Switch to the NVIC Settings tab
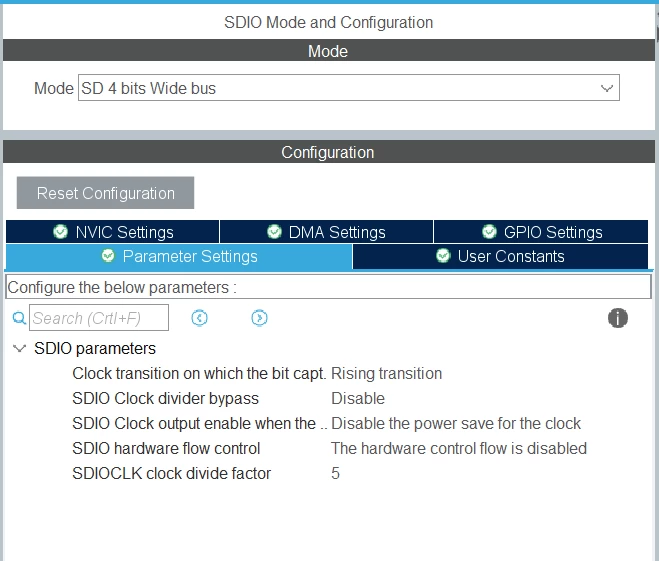Image resolution: width=659 pixels, height=561 pixels. pyautogui.click(x=113, y=232)
